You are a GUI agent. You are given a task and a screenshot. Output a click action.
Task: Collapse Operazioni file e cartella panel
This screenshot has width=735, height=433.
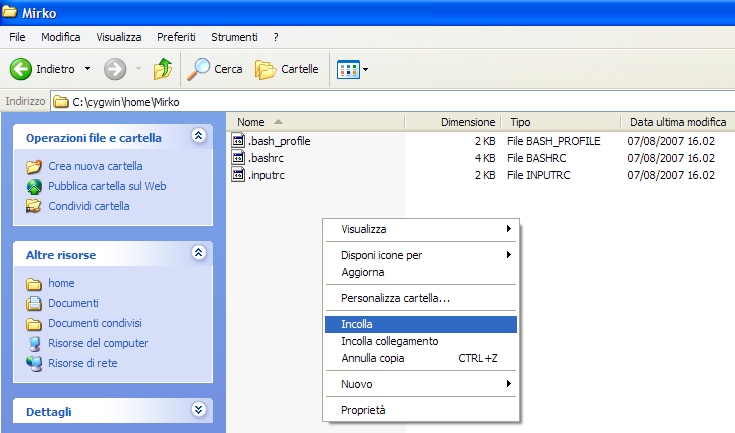pos(198,136)
